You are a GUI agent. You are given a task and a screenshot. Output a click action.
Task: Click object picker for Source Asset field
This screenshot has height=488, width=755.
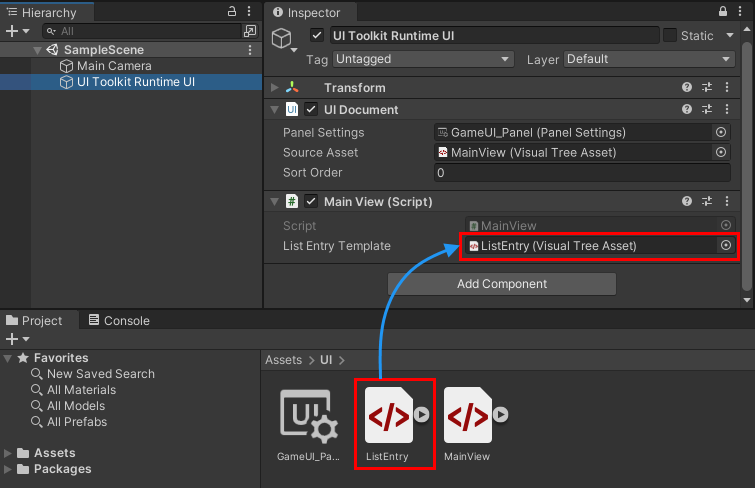click(x=721, y=152)
